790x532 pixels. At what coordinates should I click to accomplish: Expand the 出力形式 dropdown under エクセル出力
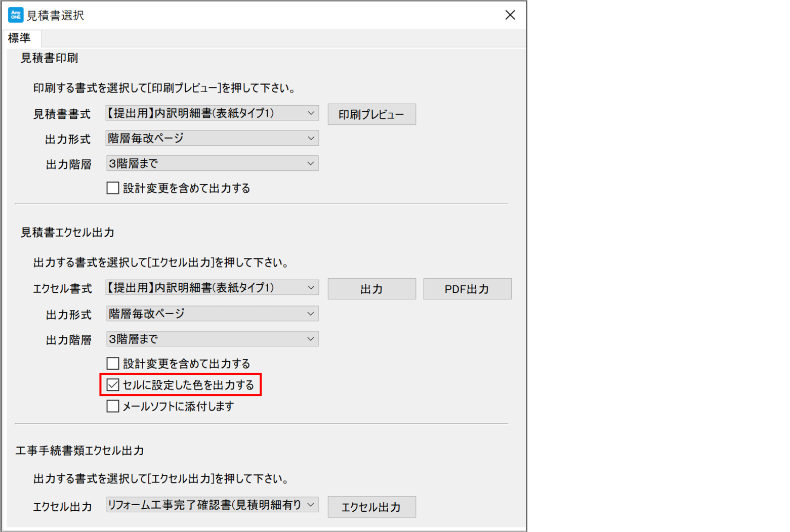tap(212, 314)
